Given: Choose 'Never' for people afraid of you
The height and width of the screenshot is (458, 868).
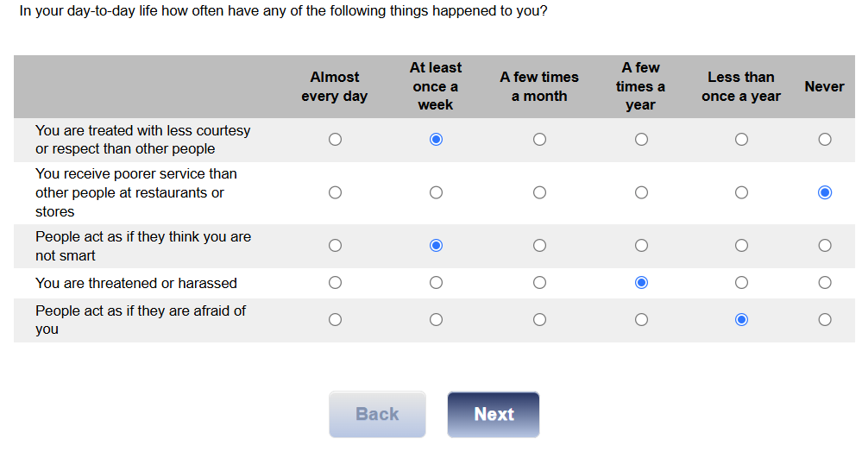Looking at the screenshot, I should click(x=825, y=320).
